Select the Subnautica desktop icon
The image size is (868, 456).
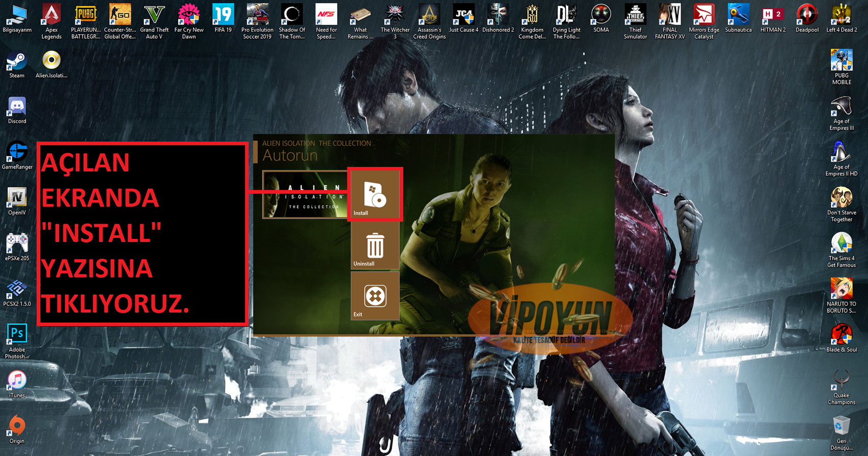(x=738, y=18)
